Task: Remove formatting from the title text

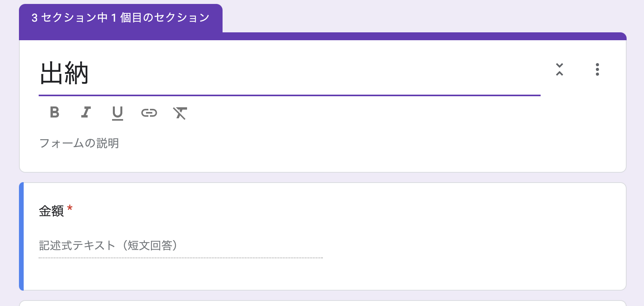Action: (x=180, y=113)
